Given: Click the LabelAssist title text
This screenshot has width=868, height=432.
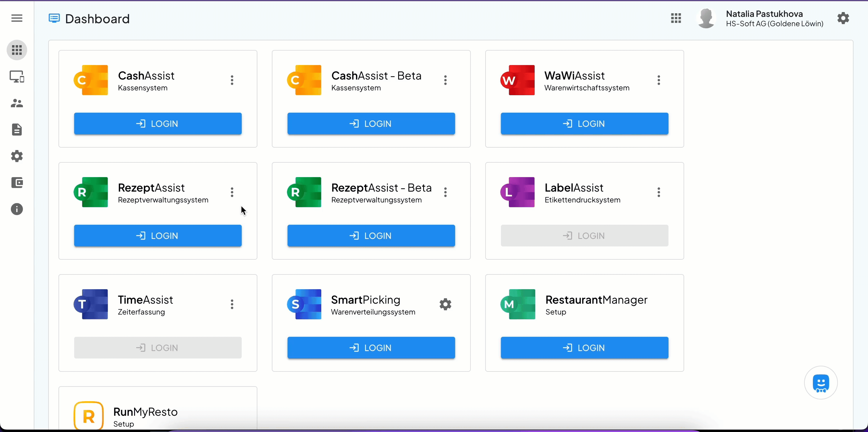Looking at the screenshot, I should 574,188.
